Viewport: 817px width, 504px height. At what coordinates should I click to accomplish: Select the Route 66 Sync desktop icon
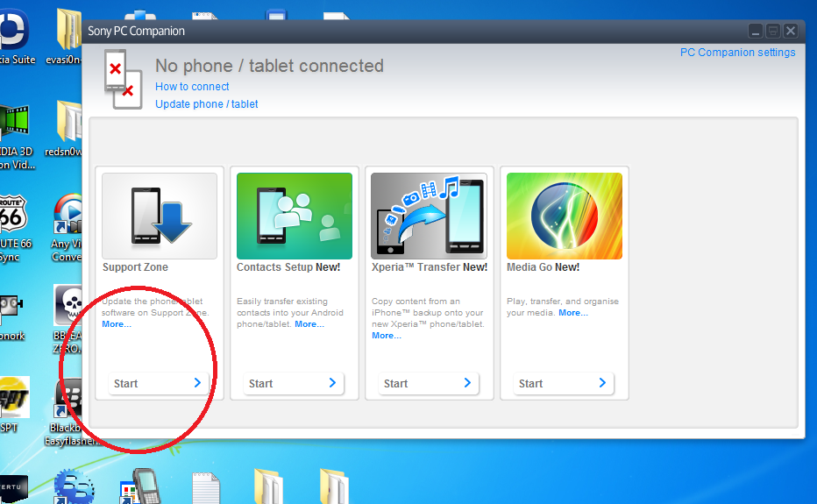tap(15, 228)
